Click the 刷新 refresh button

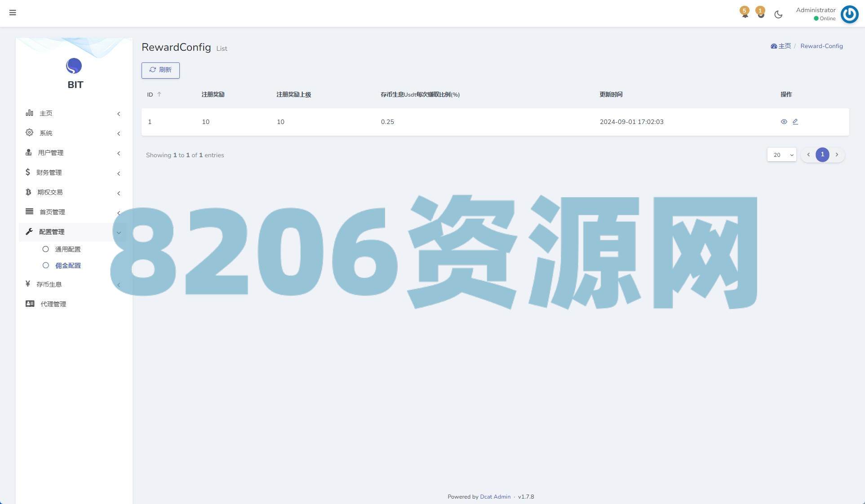(160, 70)
